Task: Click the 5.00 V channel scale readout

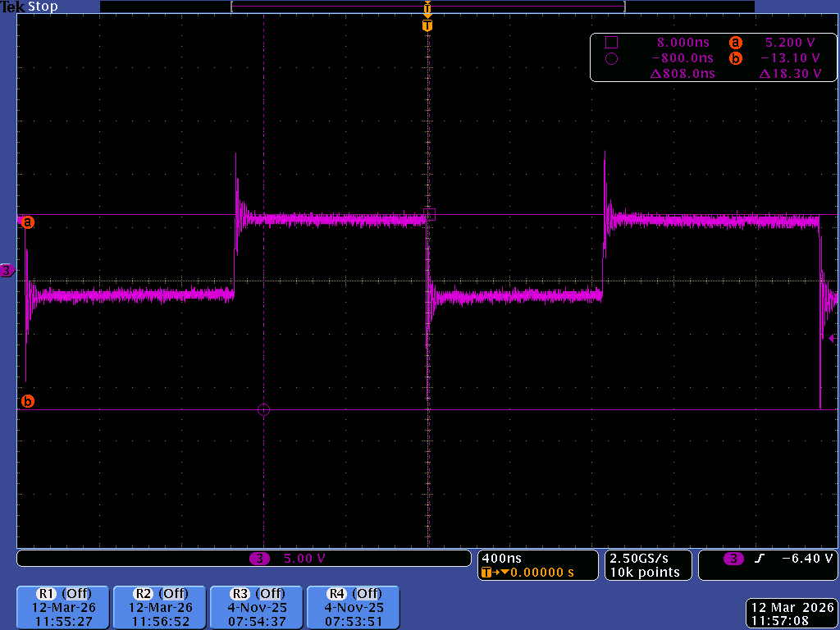Action: [x=304, y=558]
